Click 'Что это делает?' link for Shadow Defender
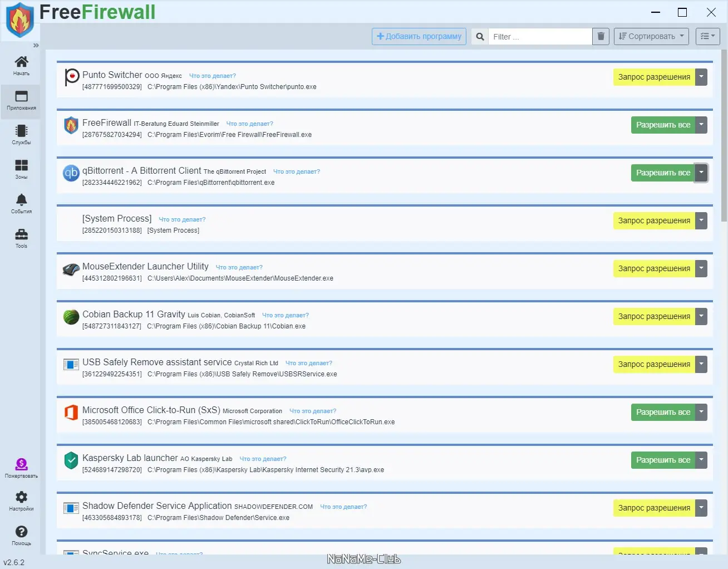 (343, 507)
